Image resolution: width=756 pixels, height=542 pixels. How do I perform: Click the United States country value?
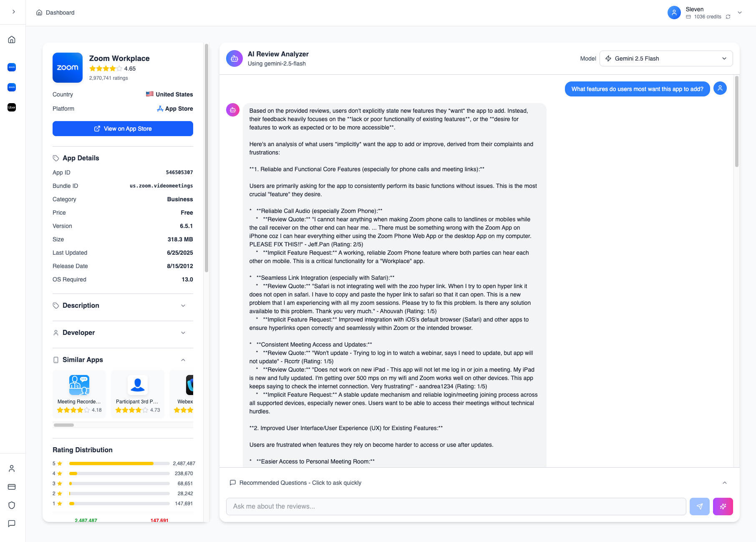pos(174,94)
